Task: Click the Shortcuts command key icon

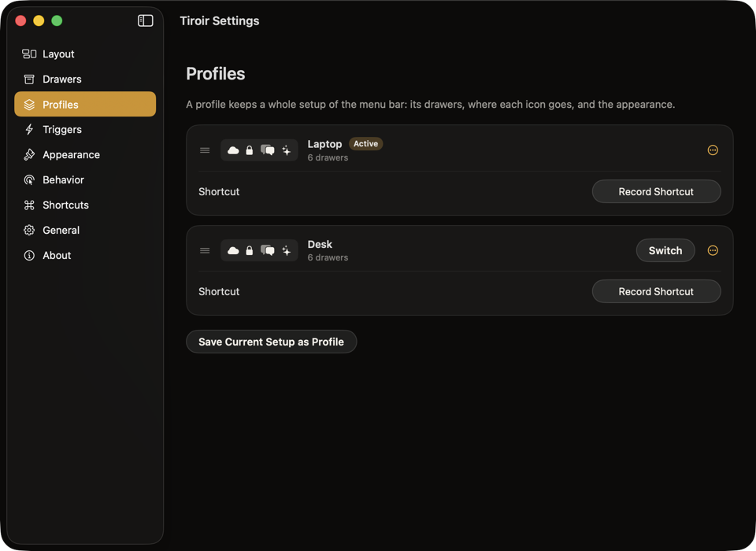Action: (29, 205)
